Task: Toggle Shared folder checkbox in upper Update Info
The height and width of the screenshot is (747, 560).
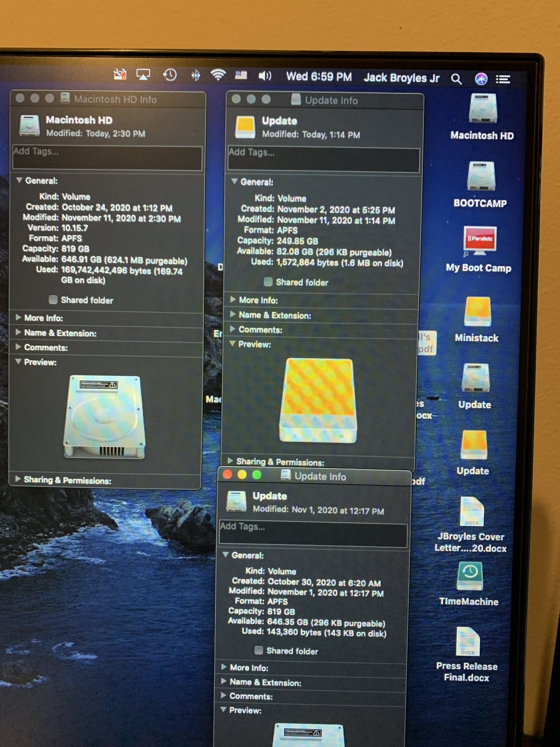Action: point(268,282)
